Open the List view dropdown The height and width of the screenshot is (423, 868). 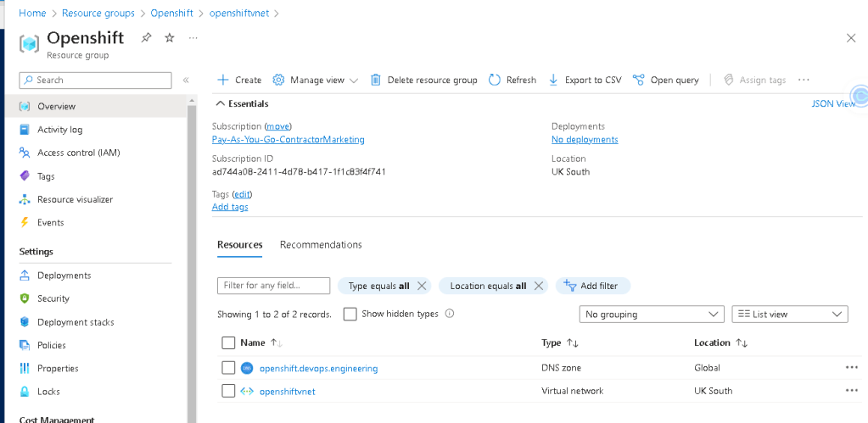point(790,314)
